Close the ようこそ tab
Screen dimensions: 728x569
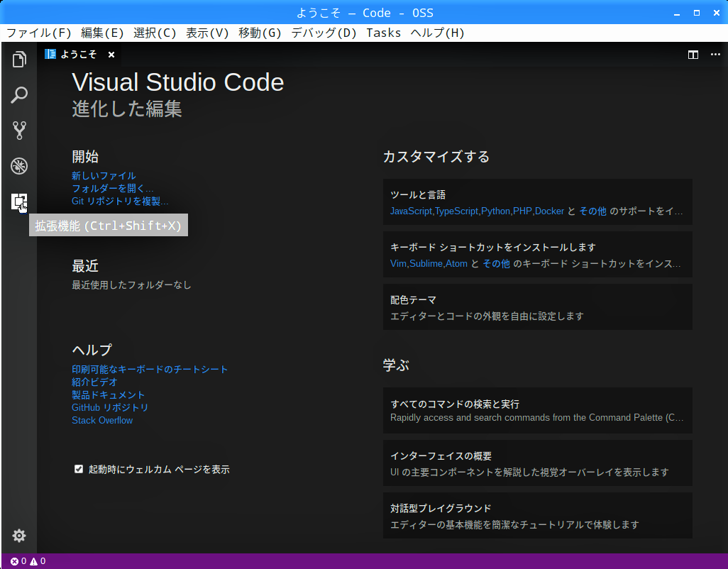[x=111, y=55]
